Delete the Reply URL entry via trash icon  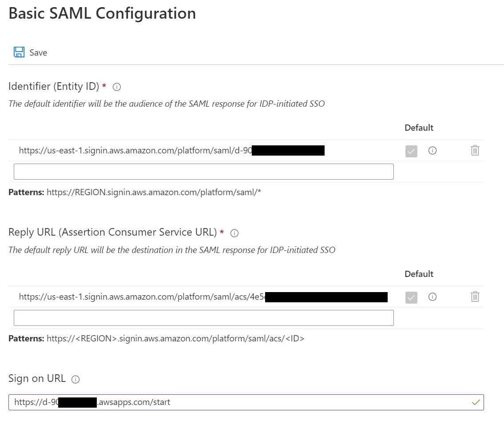pos(475,297)
